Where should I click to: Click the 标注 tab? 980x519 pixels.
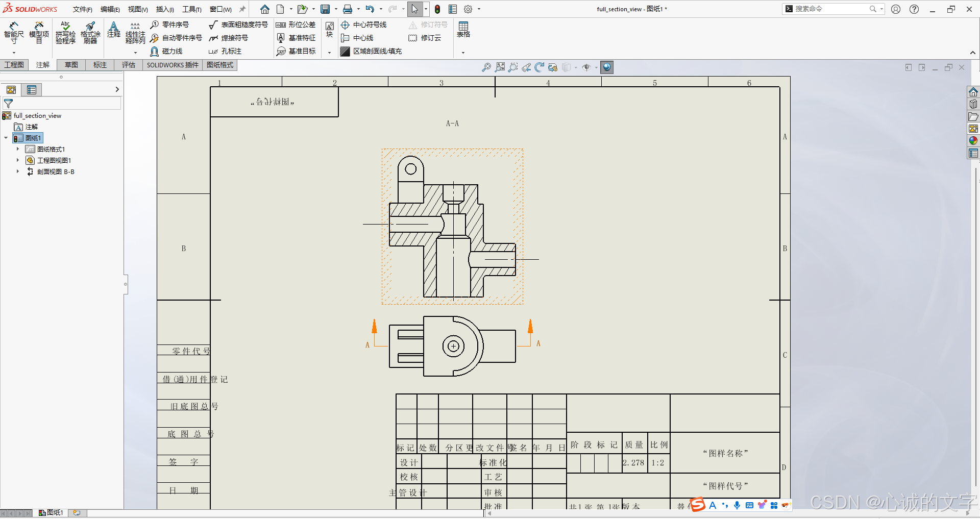click(x=100, y=65)
